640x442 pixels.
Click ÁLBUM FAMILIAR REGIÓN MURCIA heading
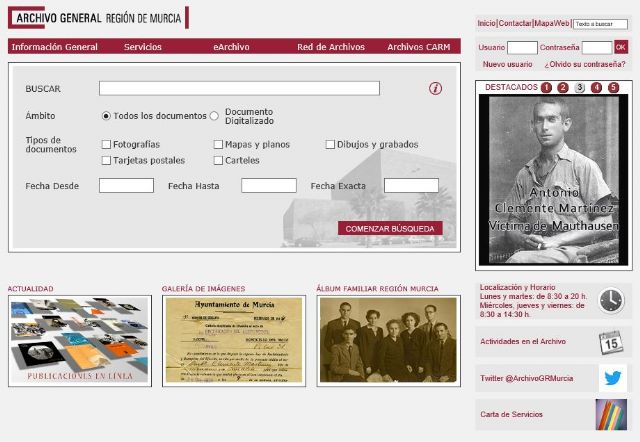point(378,289)
